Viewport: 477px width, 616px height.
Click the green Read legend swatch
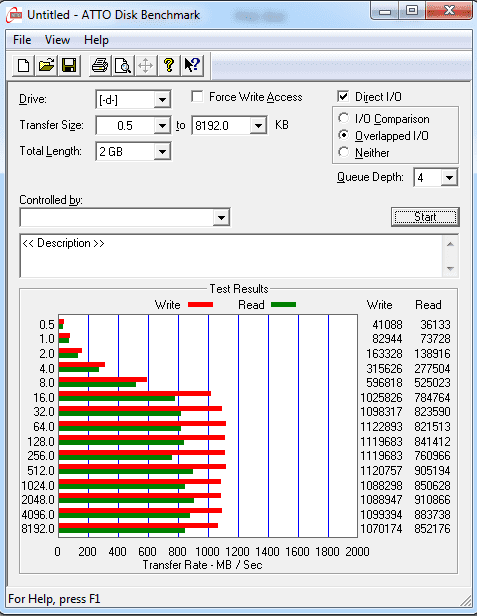(283, 305)
